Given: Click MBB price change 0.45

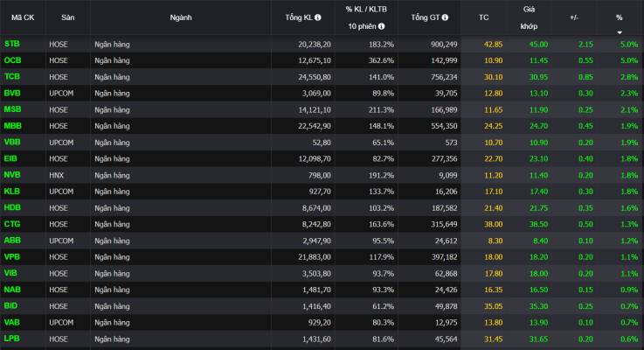Looking at the screenshot, I should 585,126.
